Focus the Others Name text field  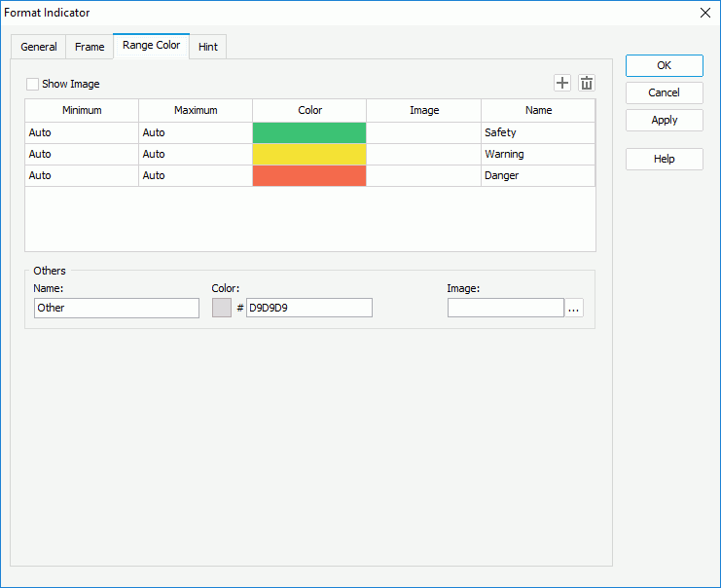pos(116,308)
